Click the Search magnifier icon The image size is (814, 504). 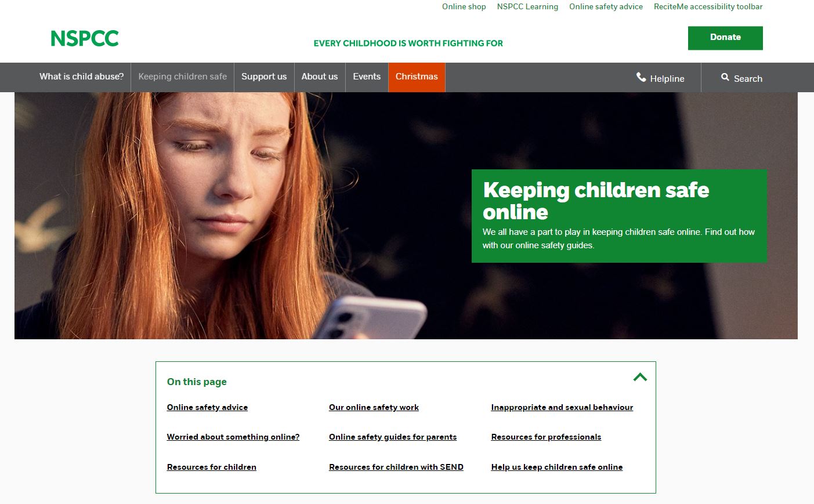tap(725, 77)
